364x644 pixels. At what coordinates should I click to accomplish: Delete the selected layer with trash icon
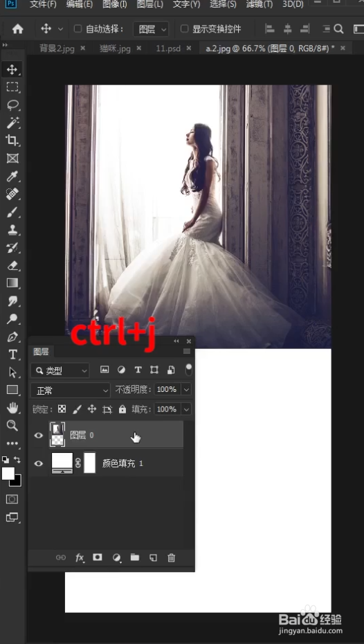pyautogui.click(x=172, y=557)
